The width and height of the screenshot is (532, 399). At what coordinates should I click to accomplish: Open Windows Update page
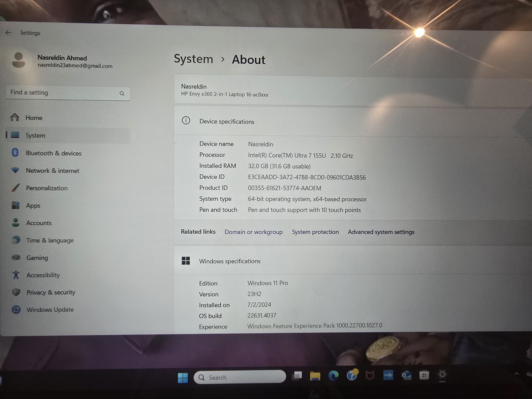tap(50, 309)
